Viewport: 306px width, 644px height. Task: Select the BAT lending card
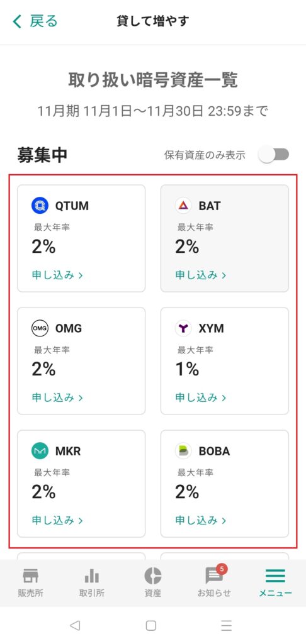pyautogui.click(x=225, y=238)
